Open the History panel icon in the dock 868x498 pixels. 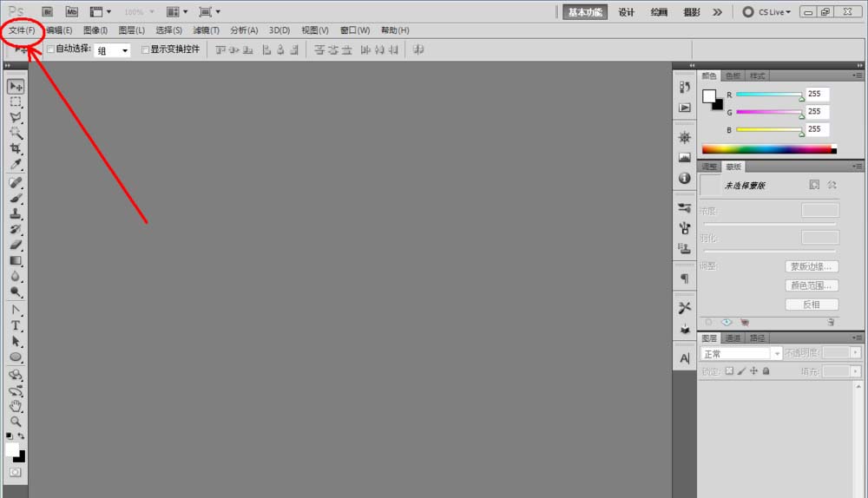click(685, 87)
